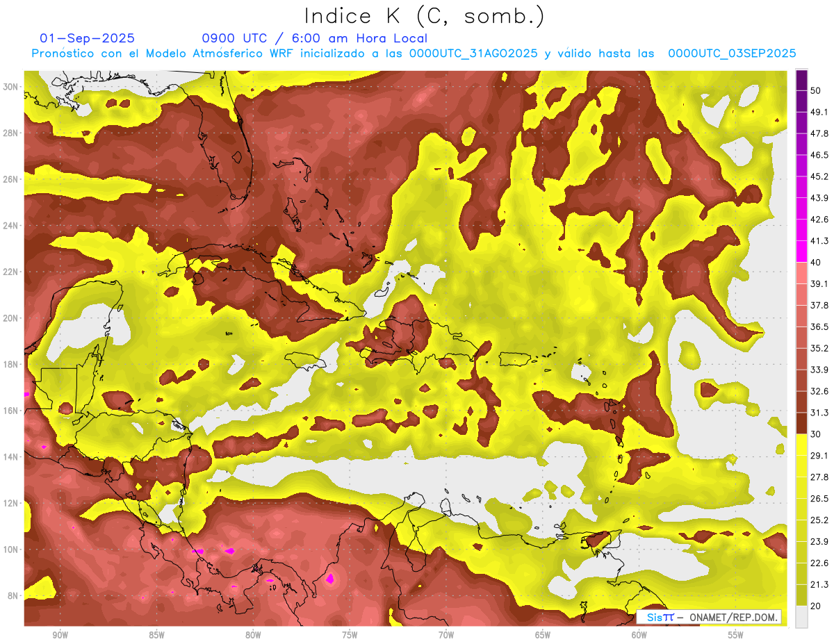Viewport: 834px width, 644px height.
Task: Click the gray colorbar swatch below 20
Action: [x=801, y=616]
